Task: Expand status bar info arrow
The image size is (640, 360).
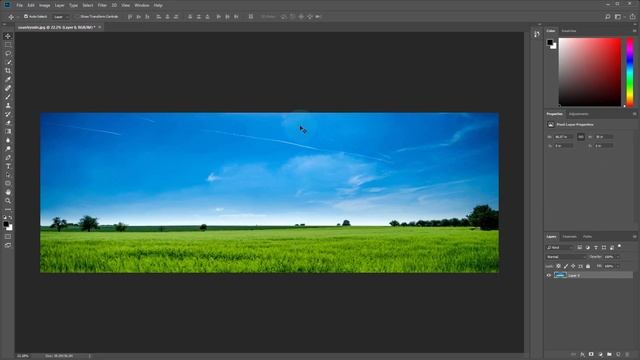Action: pyautogui.click(x=89, y=356)
